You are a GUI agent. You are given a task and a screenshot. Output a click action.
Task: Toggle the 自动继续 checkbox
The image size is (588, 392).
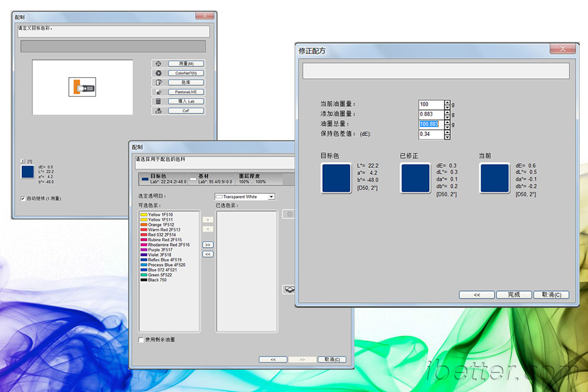23,198
